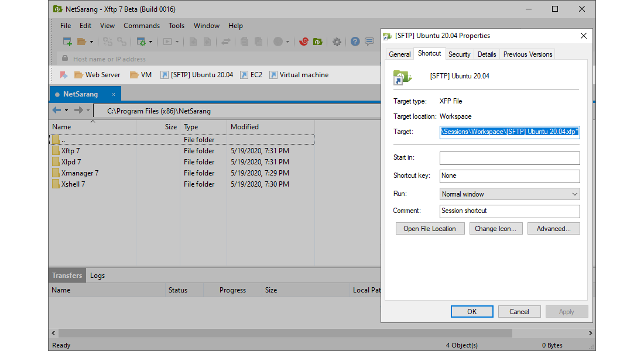
Task: Click the transfer-right file arrow icon
Action: tap(207, 42)
